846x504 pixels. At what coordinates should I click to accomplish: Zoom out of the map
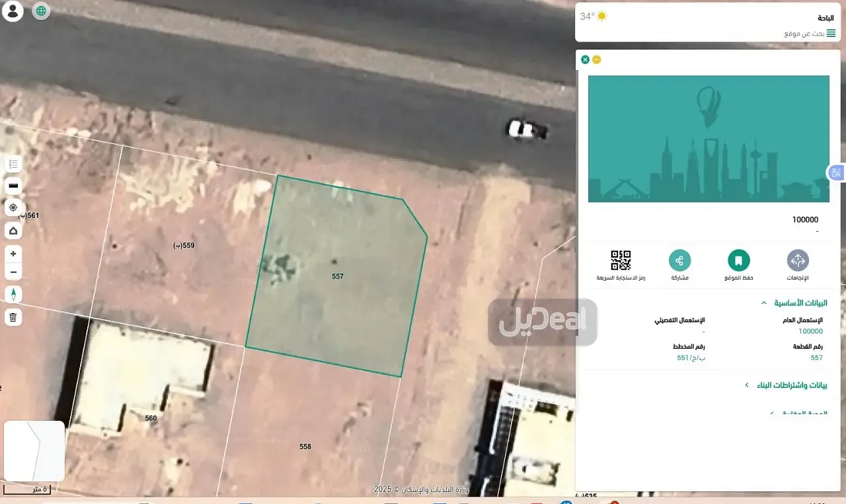click(13, 271)
